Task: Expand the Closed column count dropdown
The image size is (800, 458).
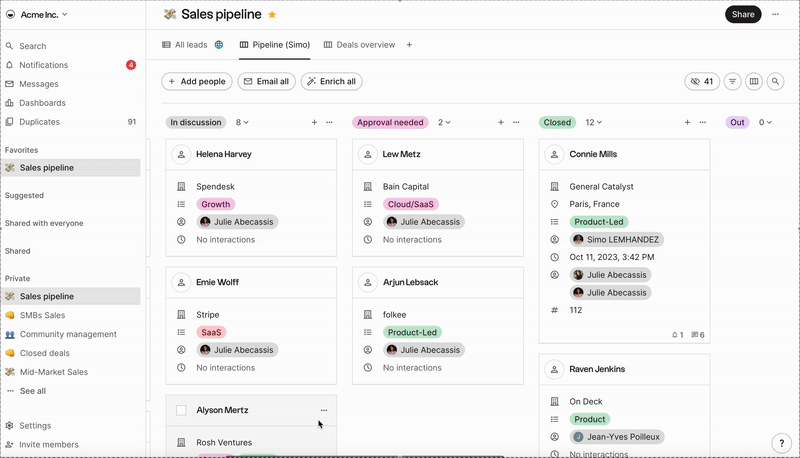Action: (594, 122)
